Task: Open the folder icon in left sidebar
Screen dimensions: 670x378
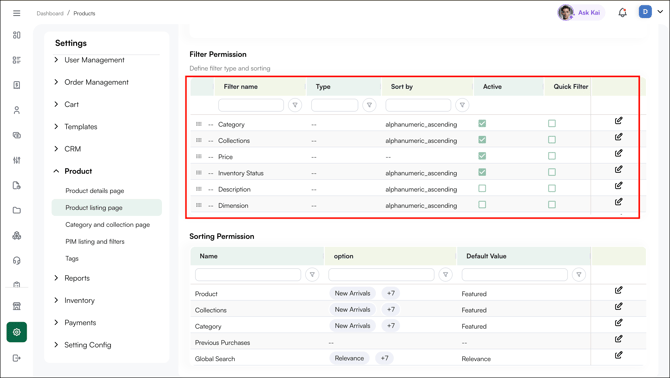Action: click(17, 210)
